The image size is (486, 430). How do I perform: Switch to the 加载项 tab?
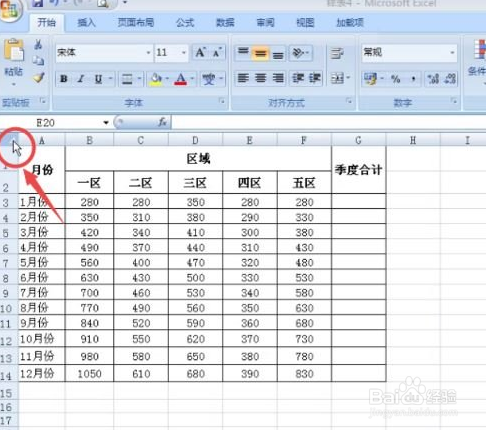tap(350, 23)
